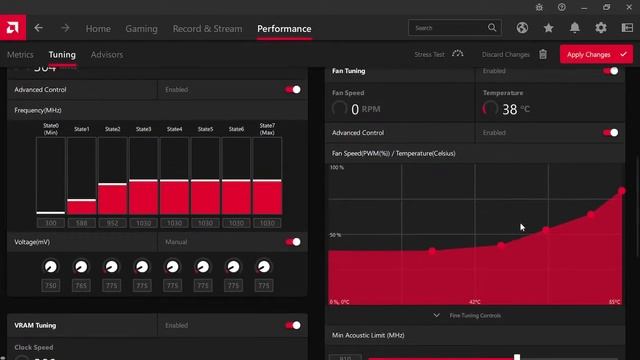Click the lowest-temperature fan curve point
This screenshot has width=640, height=360.
point(432,251)
